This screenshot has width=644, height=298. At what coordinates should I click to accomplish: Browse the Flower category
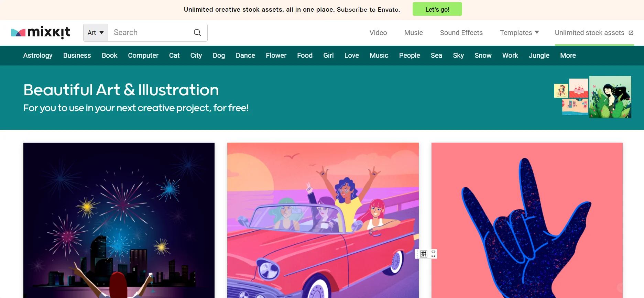(x=276, y=55)
